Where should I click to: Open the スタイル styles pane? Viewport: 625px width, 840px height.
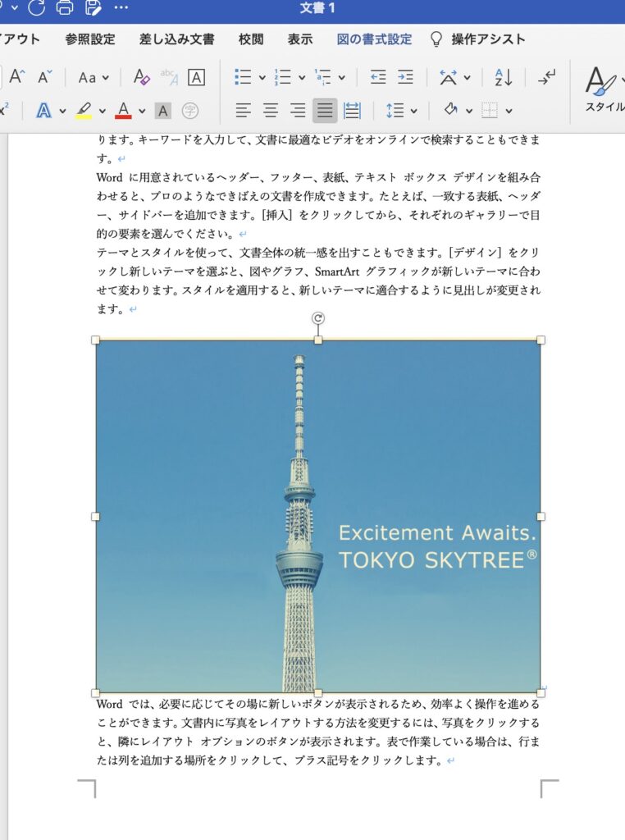(604, 89)
